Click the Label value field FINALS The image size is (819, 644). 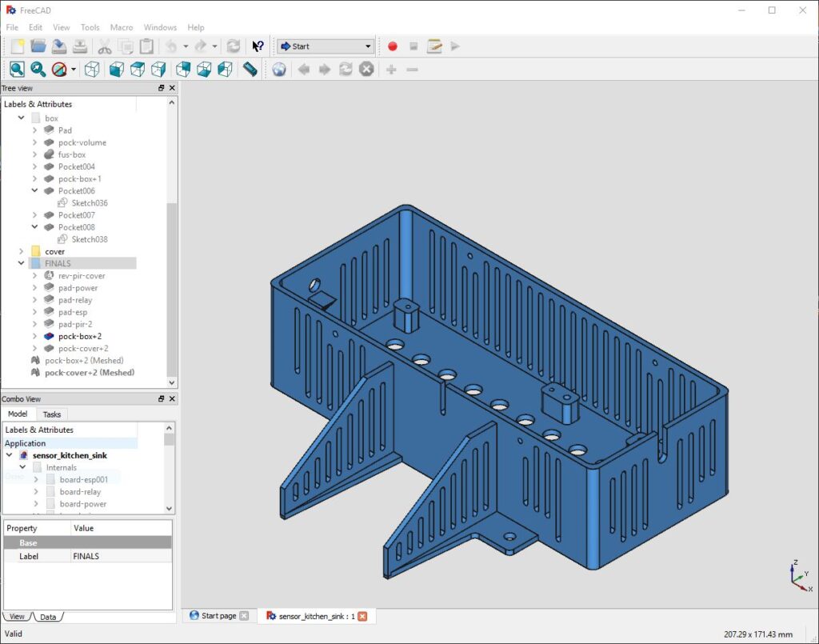[122, 556]
